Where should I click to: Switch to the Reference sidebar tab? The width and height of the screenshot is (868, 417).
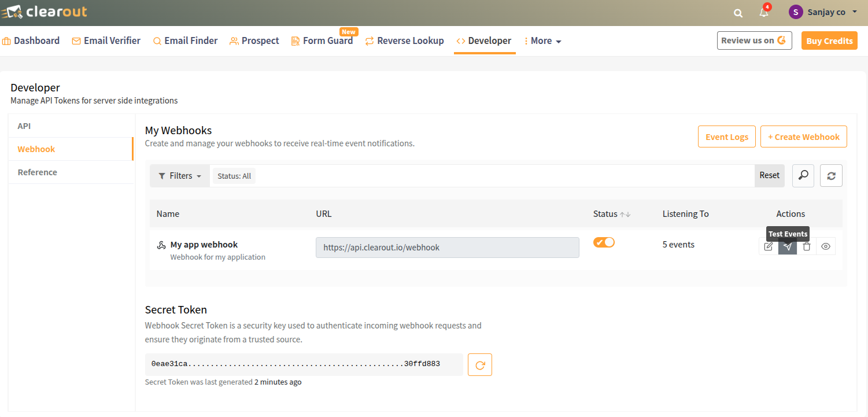click(37, 172)
